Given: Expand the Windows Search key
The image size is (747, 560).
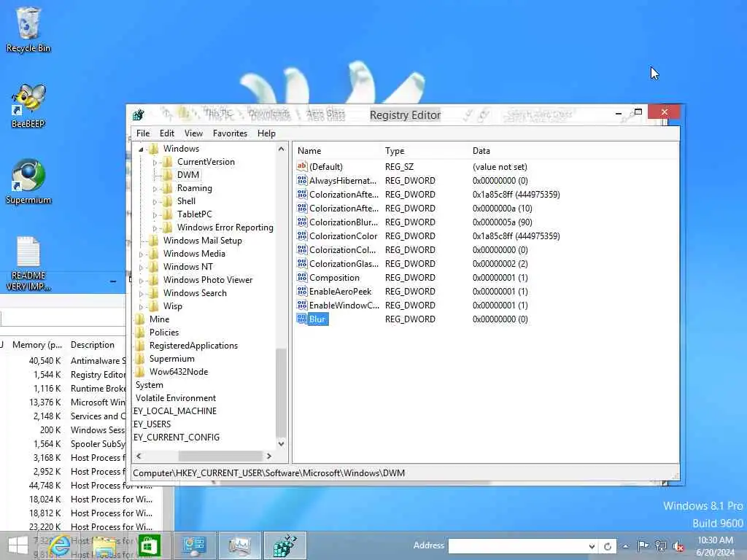Looking at the screenshot, I should click(141, 294).
